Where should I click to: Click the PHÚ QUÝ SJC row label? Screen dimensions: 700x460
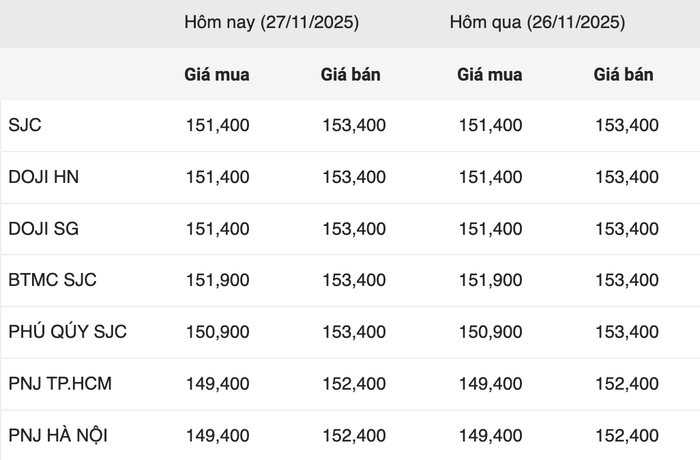point(67,332)
